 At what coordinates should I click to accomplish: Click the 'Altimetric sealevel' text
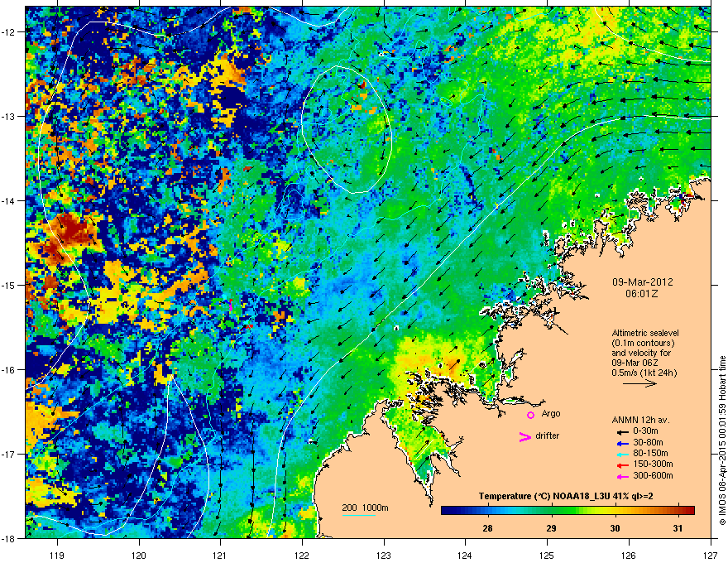pos(645,333)
